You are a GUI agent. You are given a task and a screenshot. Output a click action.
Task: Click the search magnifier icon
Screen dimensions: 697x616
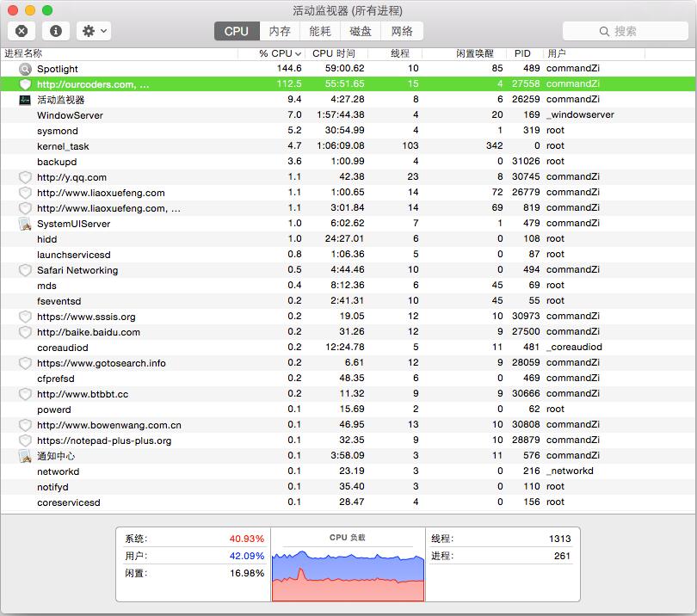tap(604, 31)
